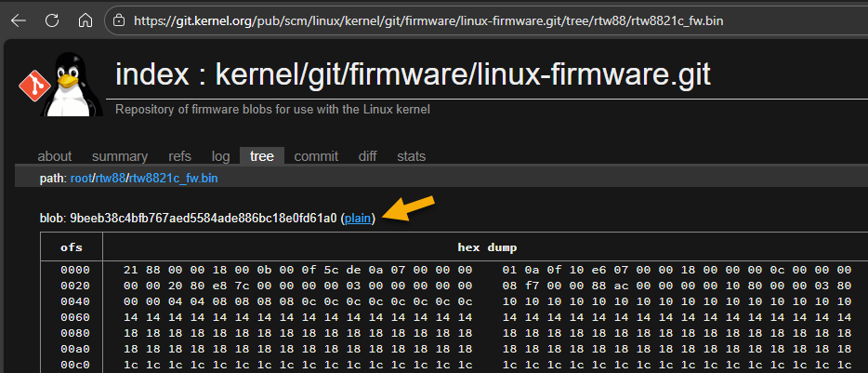Viewport: 868px width, 373px height.
Task: Open the index link in the header
Action: click(x=154, y=74)
